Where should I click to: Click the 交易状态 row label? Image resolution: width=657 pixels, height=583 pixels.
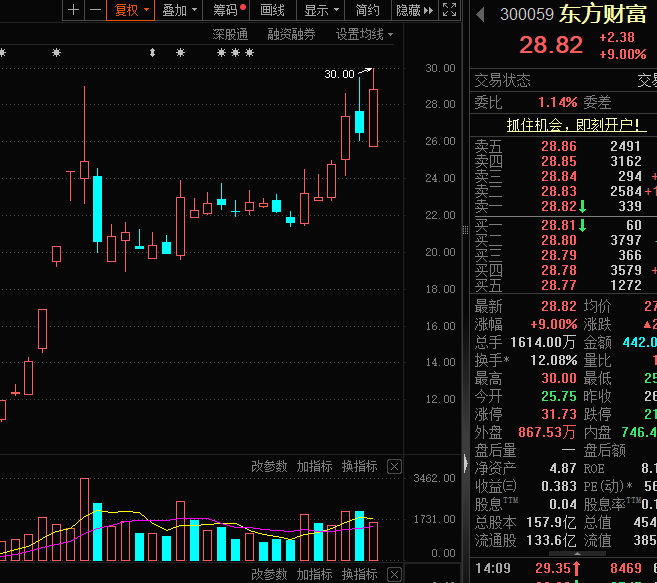tap(502, 80)
